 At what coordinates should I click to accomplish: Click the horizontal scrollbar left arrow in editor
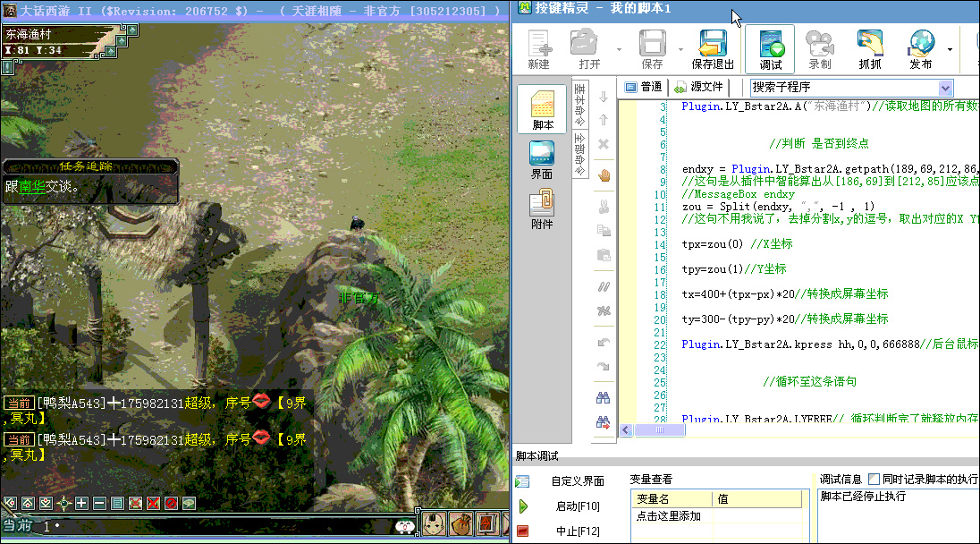(x=626, y=430)
